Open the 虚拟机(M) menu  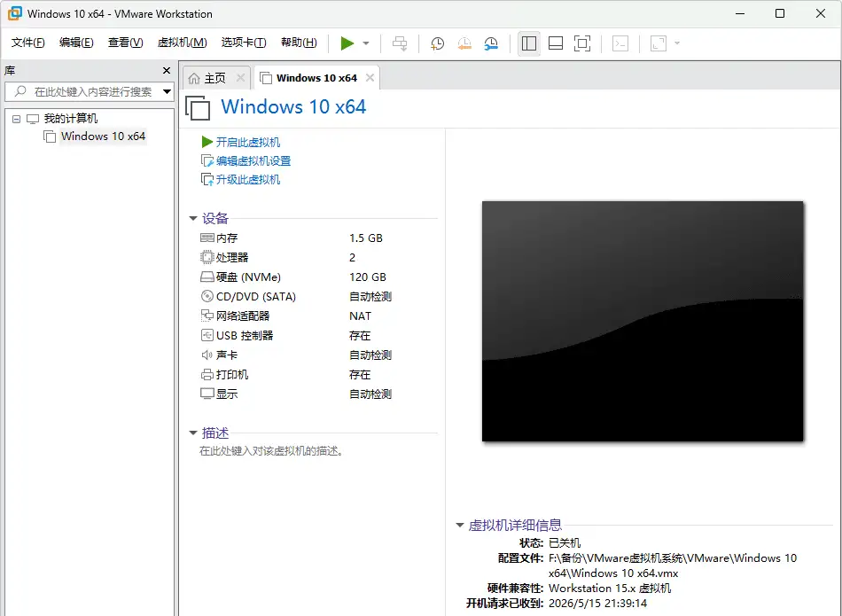[182, 43]
